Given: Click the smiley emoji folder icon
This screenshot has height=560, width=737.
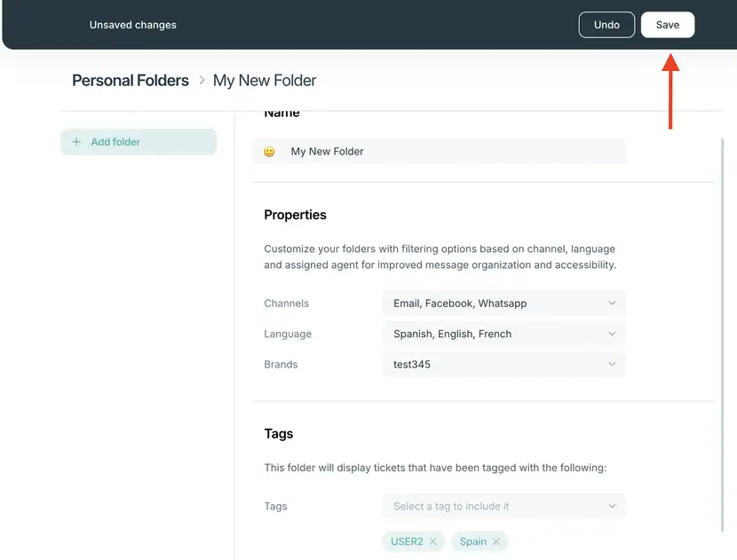Looking at the screenshot, I should pyautogui.click(x=269, y=151).
